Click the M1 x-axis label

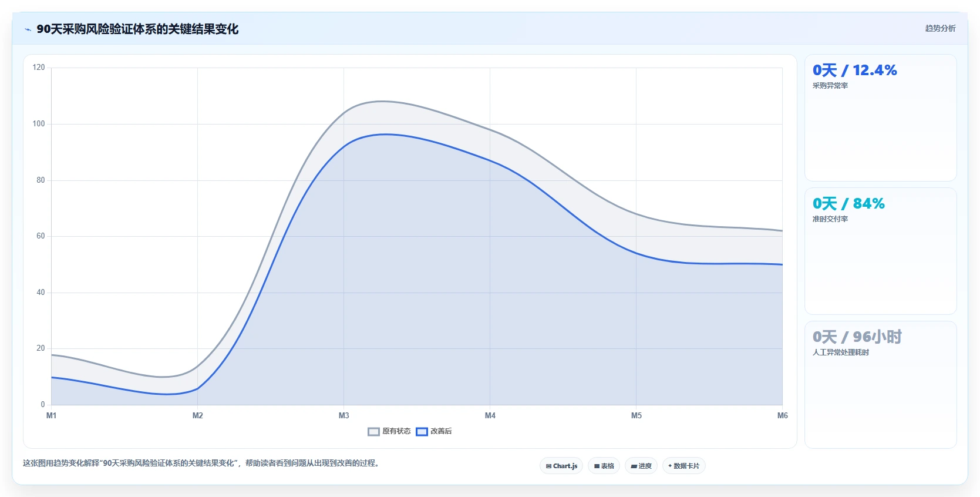[x=52, y=415]
